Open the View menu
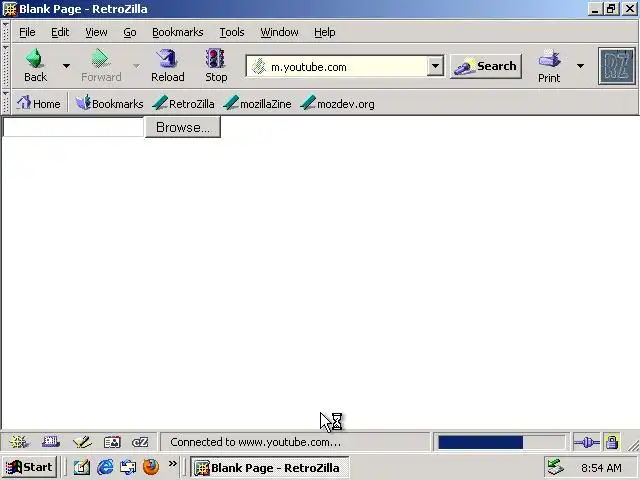 pyautogui.click(x=96, y=32)
